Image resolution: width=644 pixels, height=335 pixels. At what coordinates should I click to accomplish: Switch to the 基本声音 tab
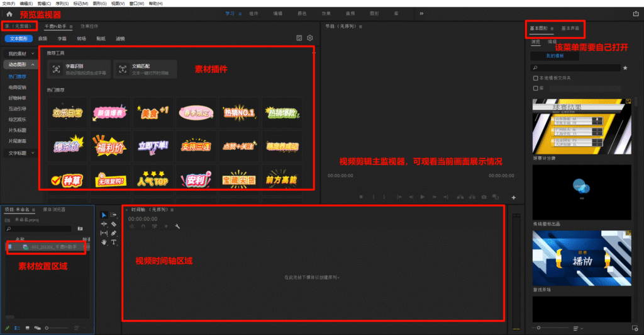pos(570,28)
